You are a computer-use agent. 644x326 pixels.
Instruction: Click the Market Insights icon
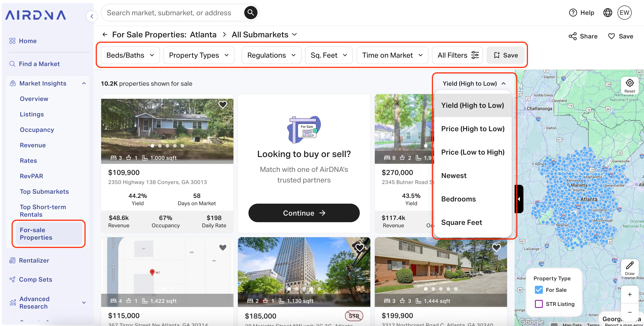(x=13, y=83)
